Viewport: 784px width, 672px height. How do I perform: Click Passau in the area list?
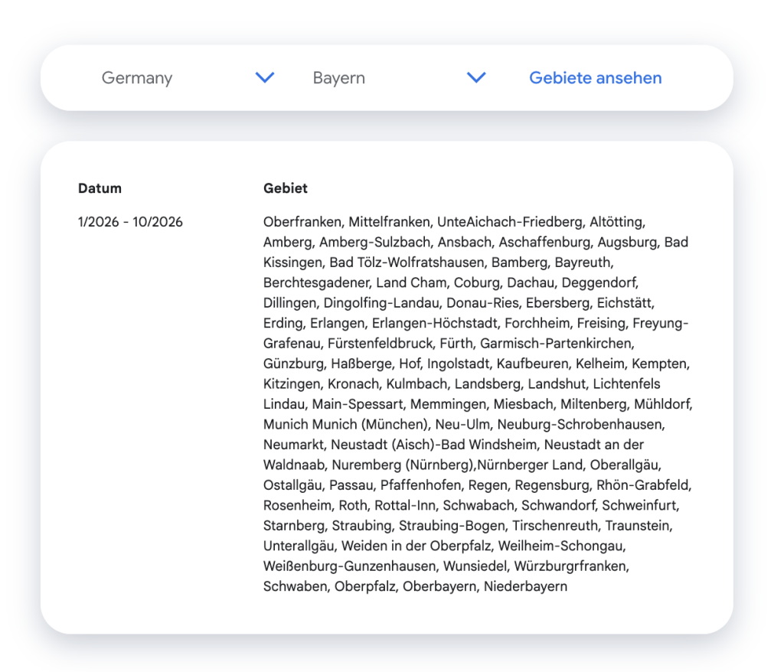(350, 485)
